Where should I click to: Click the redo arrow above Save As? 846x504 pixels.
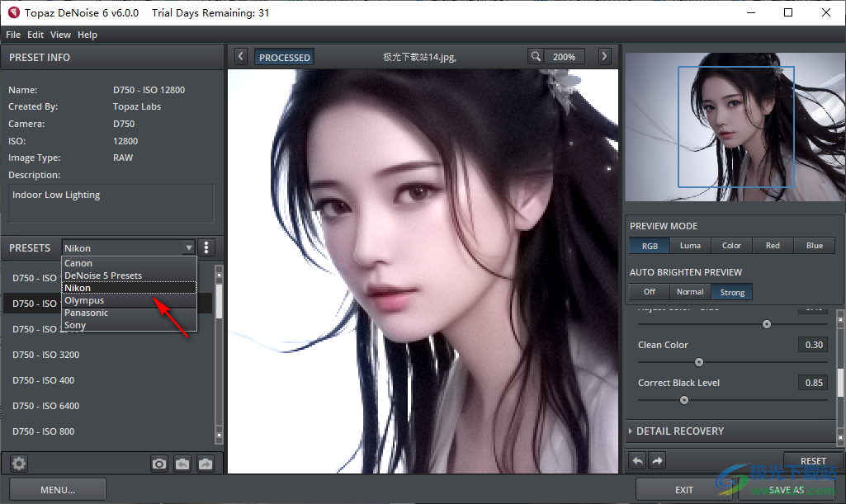coord(655,460)
